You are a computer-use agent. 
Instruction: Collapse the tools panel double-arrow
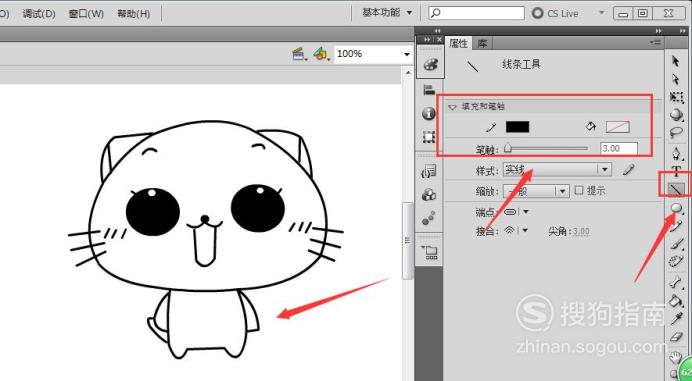pos(684,30)
